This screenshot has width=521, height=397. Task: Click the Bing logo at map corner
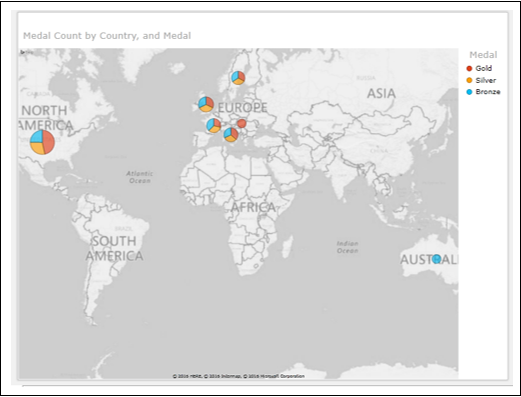pos(27,52)
